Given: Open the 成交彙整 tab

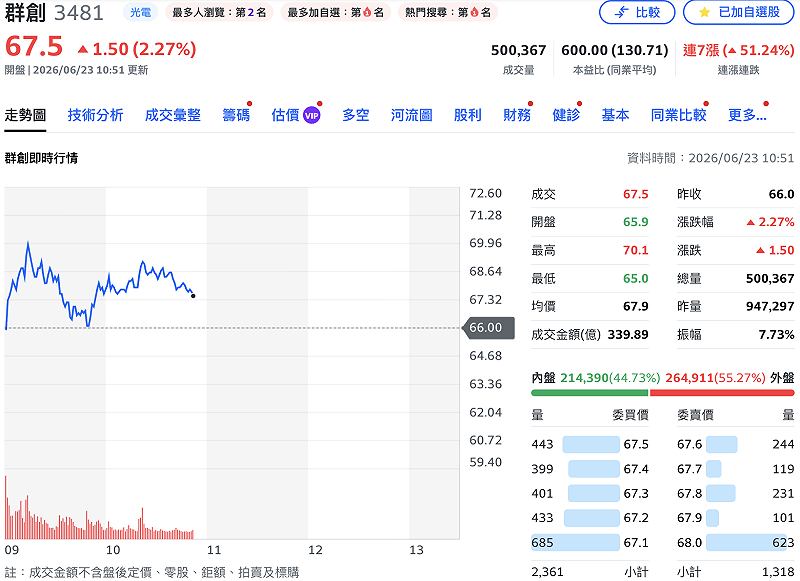Looking at the screenshot, I should 172,115.
